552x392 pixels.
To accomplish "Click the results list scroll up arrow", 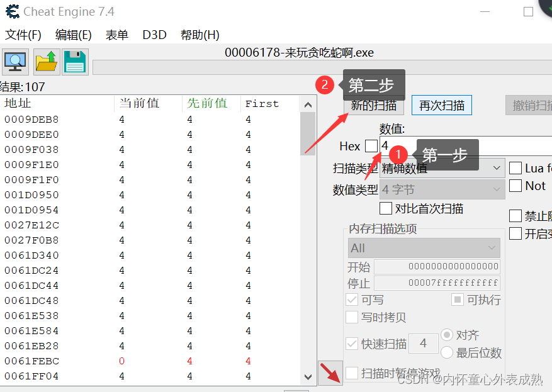I will pos(308,104).
